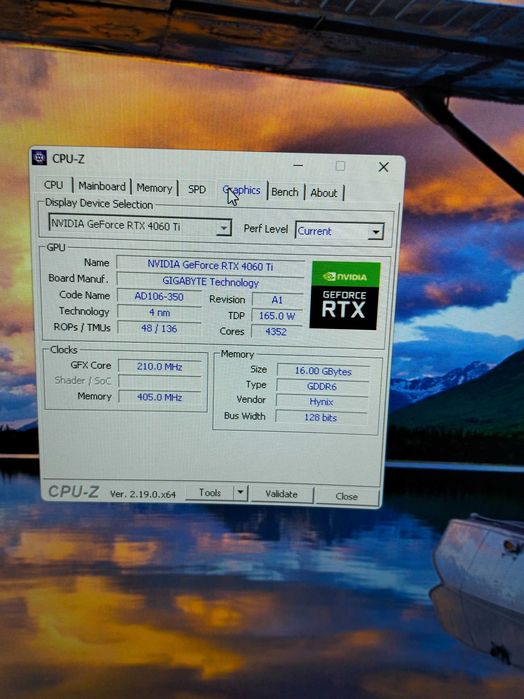
Task: Open the Tools dropdown arrow menu
Action: click(x=240, y=493)
